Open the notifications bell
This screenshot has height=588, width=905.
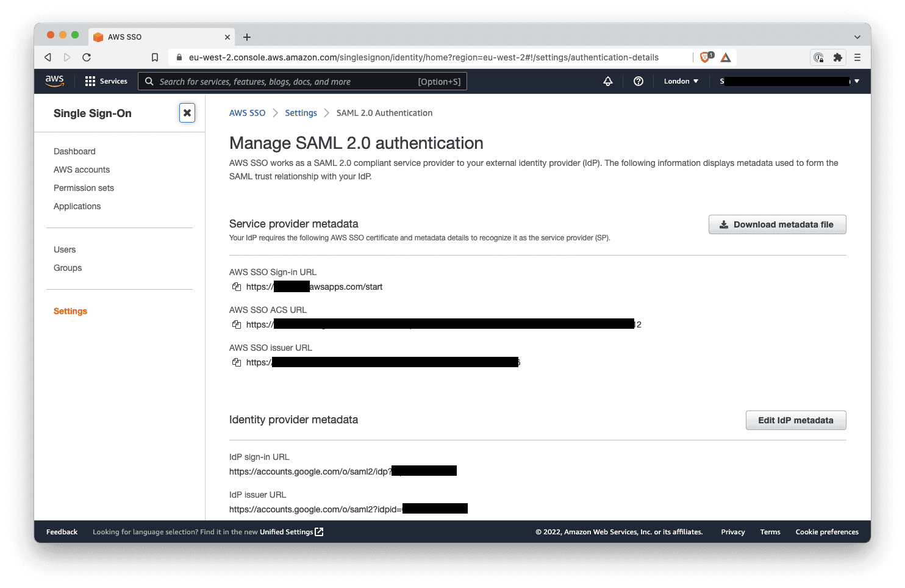(608, 81)
